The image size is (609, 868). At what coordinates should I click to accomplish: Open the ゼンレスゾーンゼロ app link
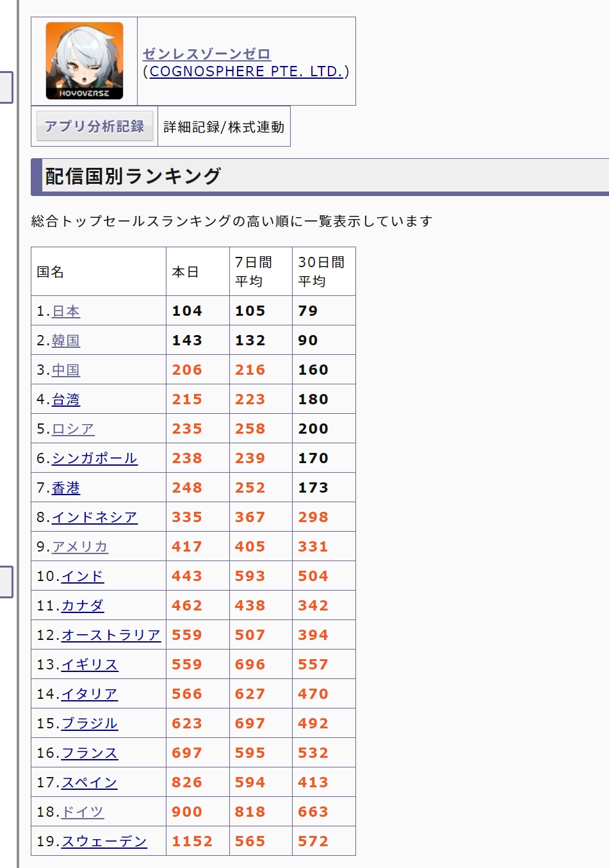[207, 54]
